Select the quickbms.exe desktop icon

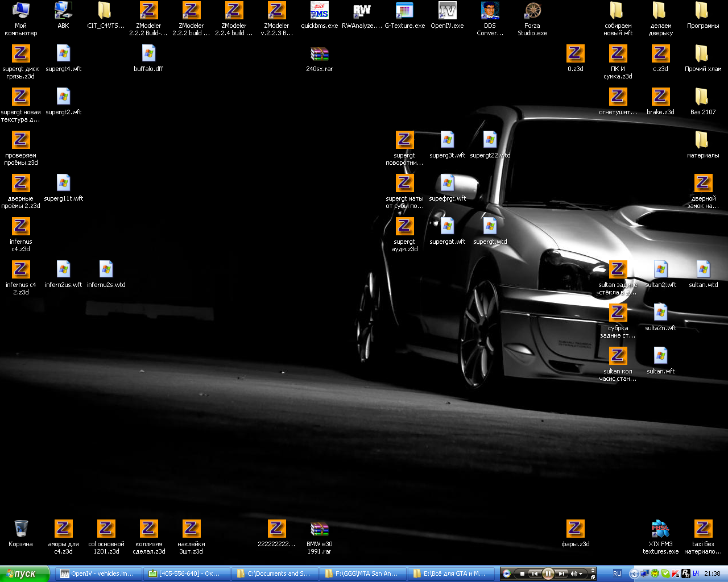point(319,11)
